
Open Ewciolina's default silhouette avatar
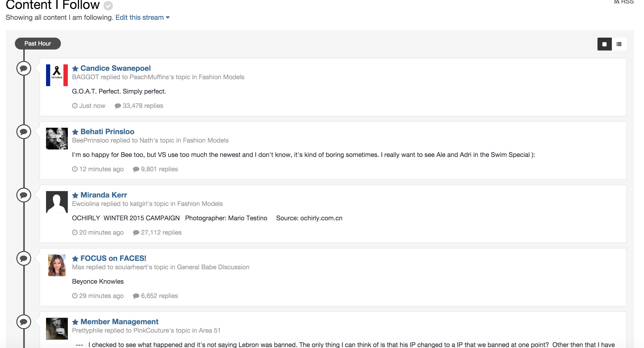(57, 202)
